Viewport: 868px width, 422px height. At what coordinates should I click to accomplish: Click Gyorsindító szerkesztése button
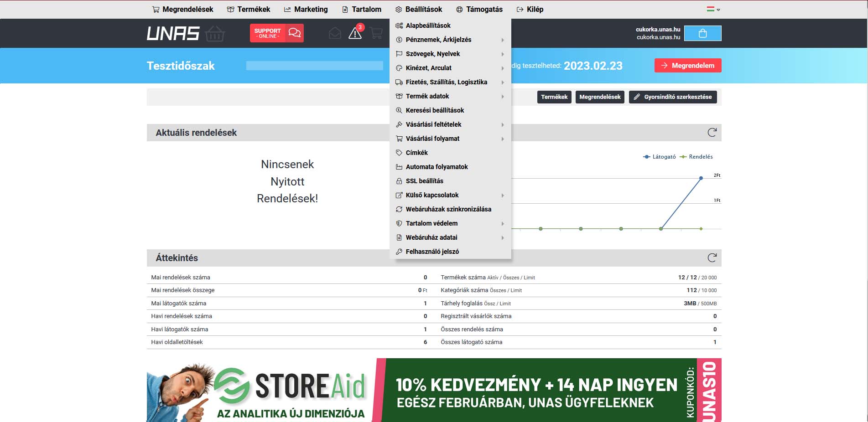tap(673, 97)
